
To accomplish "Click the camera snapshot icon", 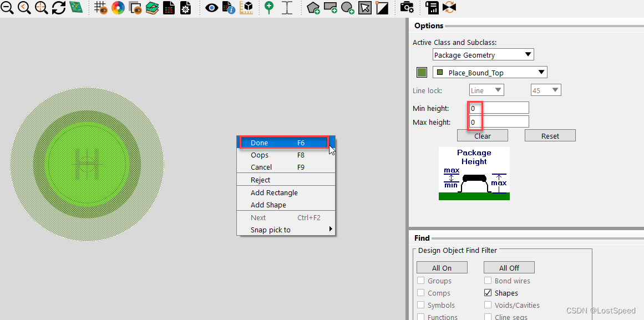I will click(407, 8).
